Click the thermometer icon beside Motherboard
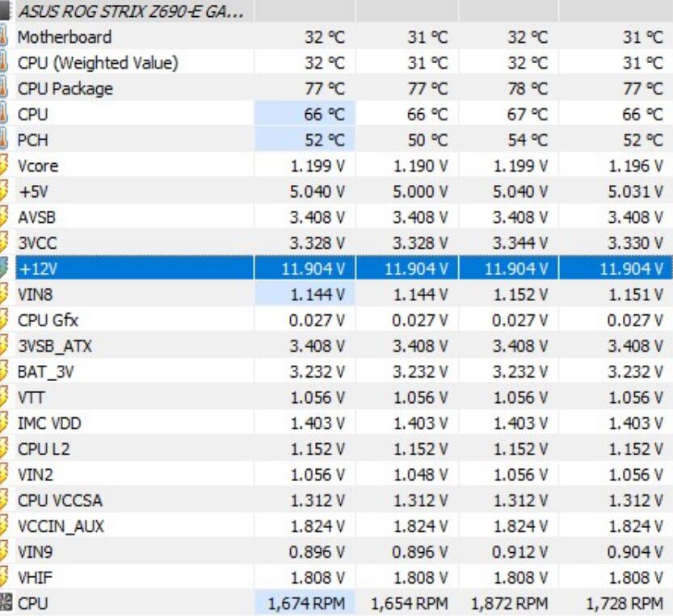Viewport: 673px width, 616px height. click(6, 36)
